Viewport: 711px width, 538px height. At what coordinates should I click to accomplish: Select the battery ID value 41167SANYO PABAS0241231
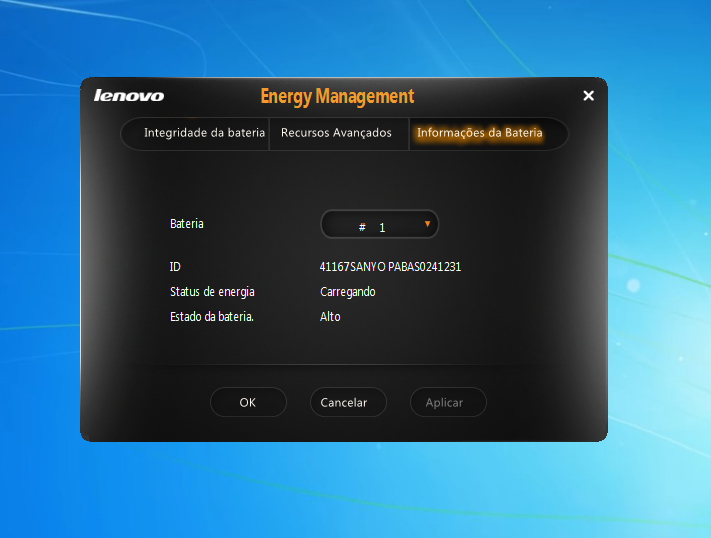(390, 267)
